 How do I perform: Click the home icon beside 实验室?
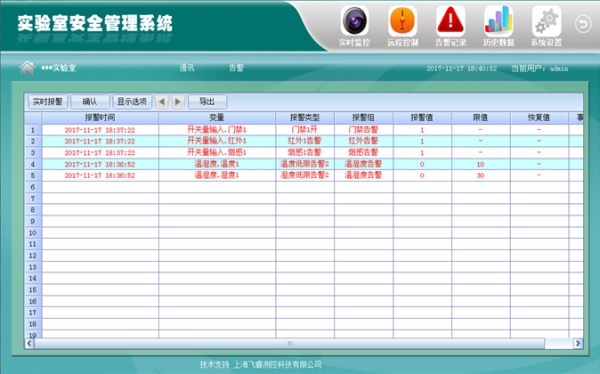pyautogui.click(x=27, y=68)
